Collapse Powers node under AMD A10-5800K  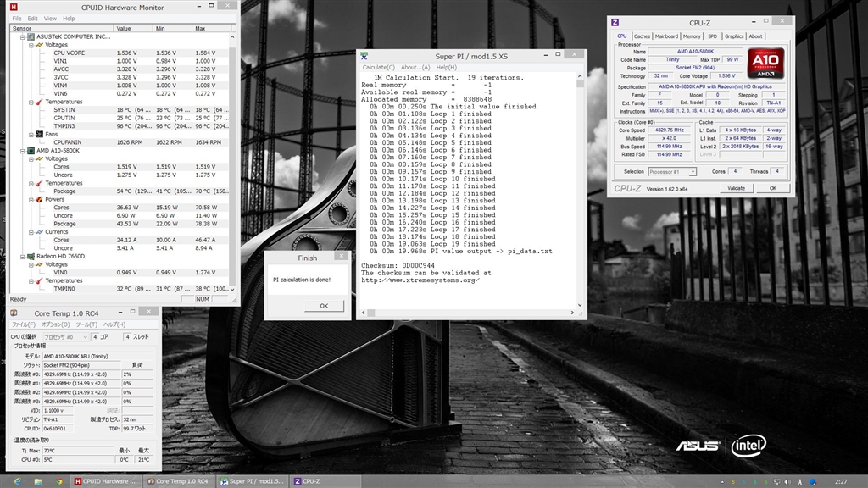(31, 199)
